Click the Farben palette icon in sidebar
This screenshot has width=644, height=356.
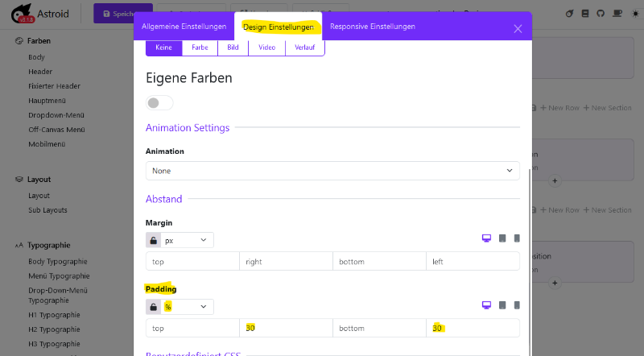[19, 41]
